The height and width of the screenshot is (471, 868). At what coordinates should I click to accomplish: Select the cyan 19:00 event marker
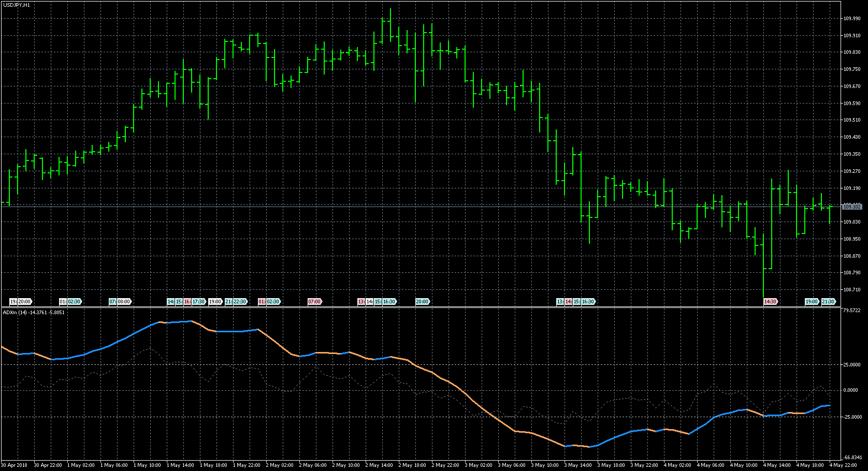click(x=811, y=302)
